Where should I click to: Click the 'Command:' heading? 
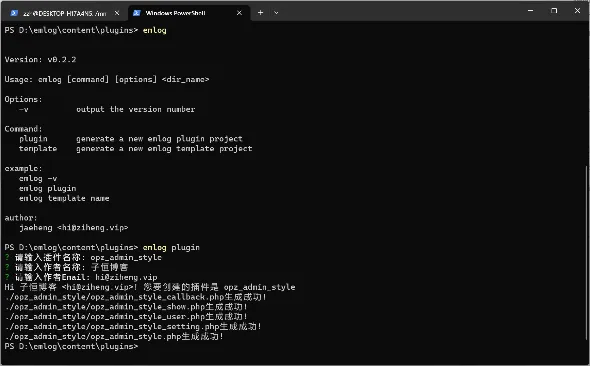coord(23,129)
